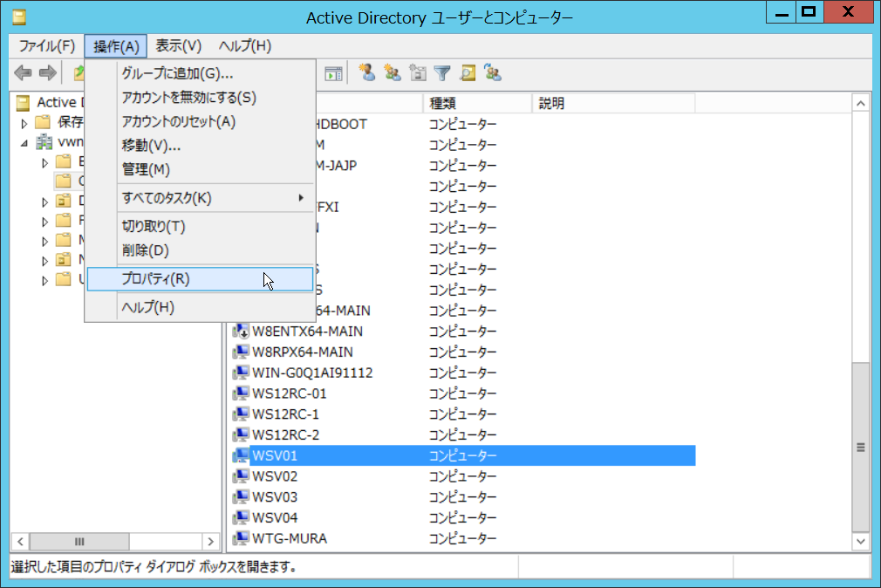881x588 pixels.
Task: Click the computer icon for WS12RC-1
Action: click(x=241, y=414)
